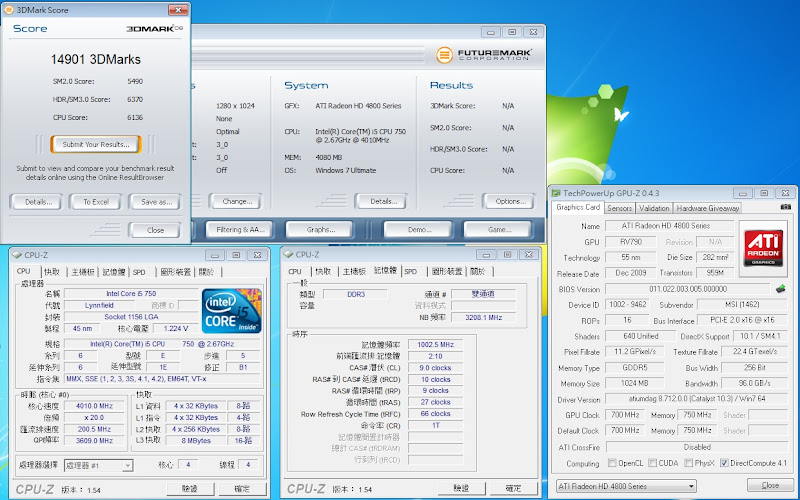Click right CPU-Z window title icon
Viewport: 800px width, 500px height.
[x=288, y=255]
